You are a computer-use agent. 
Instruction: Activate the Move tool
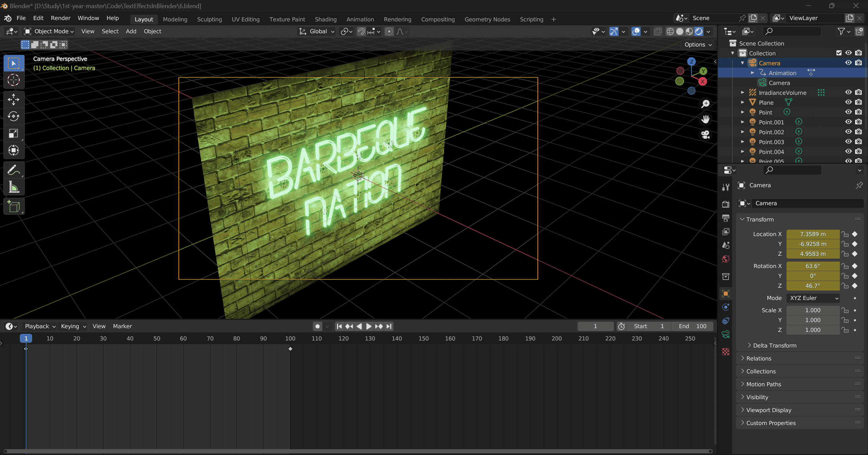point(14,100)
